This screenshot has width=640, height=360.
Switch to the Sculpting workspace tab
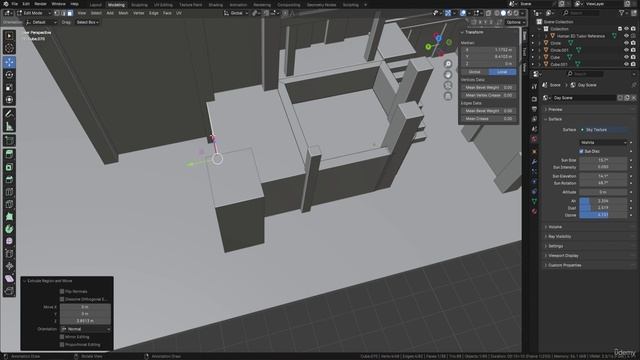click(x=139, y=5)
